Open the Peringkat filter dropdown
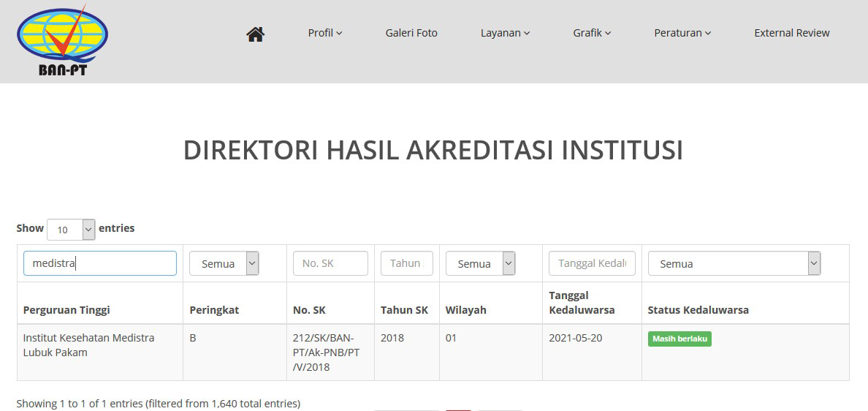Image resolution: width=868 pixels, height=411 pixels. (x=224, y=263)
